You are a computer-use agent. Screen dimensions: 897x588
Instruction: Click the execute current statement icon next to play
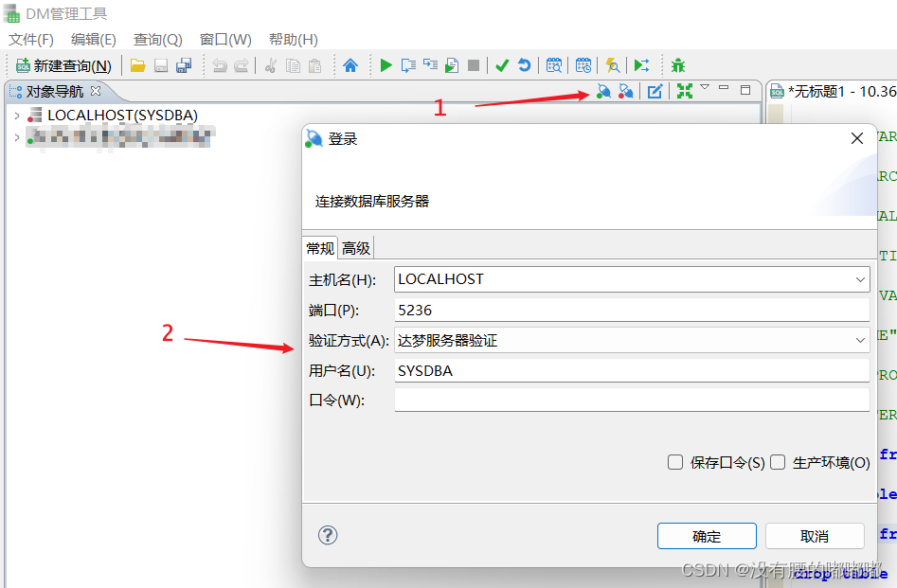408,65
